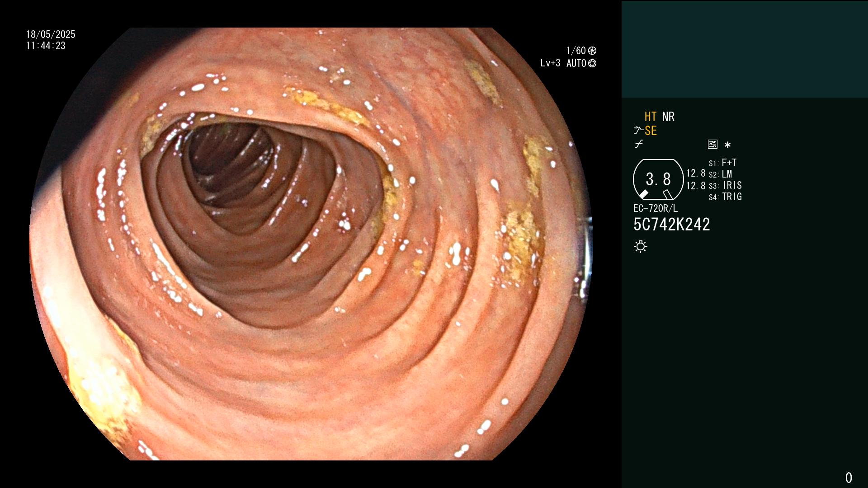Select the HT indicator
Screen dimensions: 868x488
651,117
